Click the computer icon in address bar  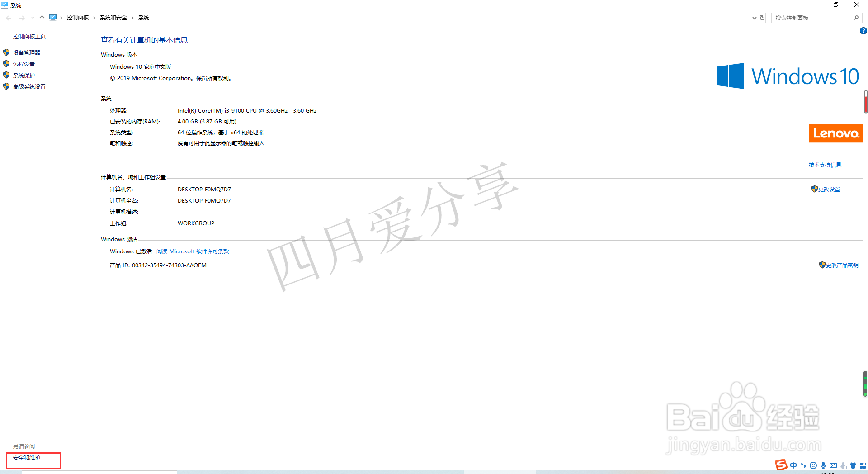point(53,18)
